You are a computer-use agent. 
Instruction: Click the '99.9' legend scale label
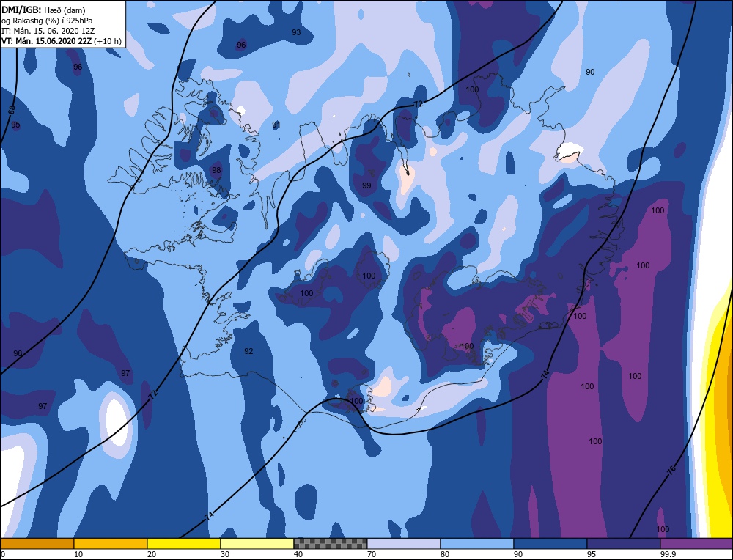667,554
